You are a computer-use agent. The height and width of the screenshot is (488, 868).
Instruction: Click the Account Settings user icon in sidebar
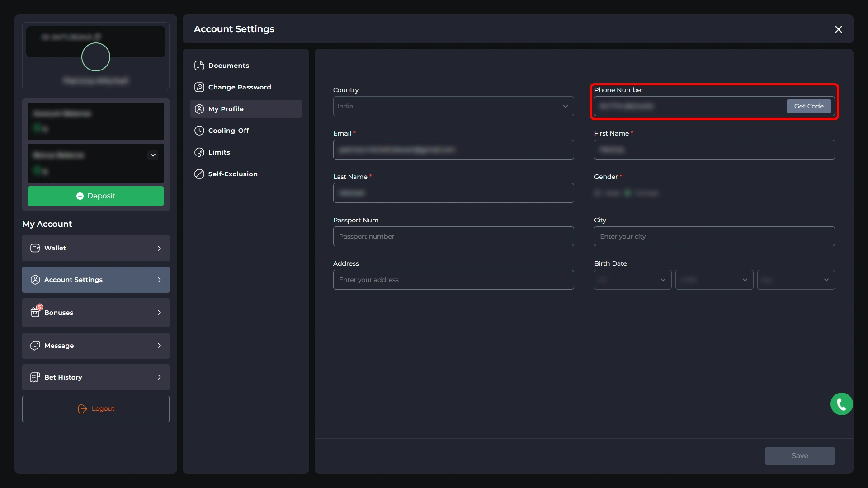(x=35, y=280)
